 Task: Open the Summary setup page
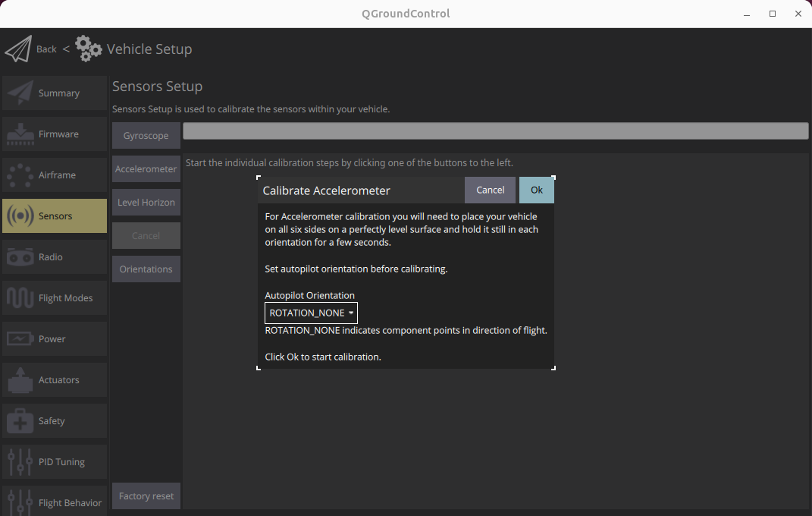[55, 93]
